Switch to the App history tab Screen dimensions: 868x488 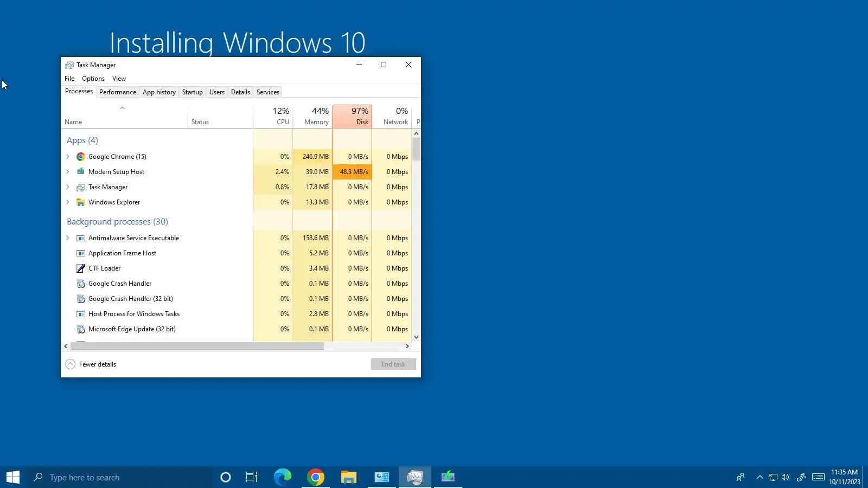click(x=159, y=92)
